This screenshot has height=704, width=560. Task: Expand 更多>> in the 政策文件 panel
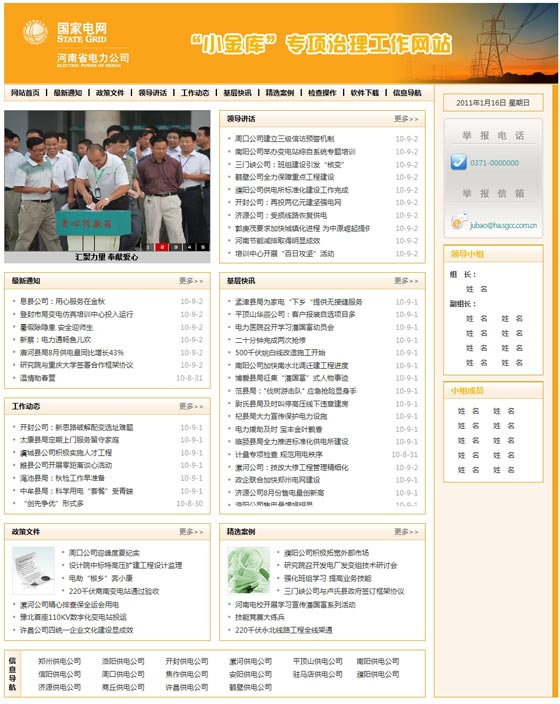click(191, 532)
